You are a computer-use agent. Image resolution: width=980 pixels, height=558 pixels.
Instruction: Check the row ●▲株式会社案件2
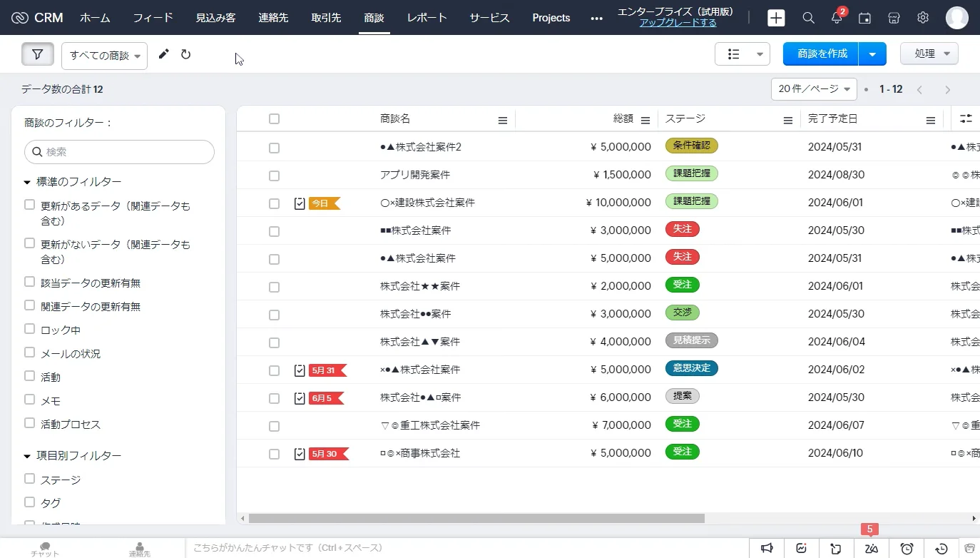tap(274, 148)
